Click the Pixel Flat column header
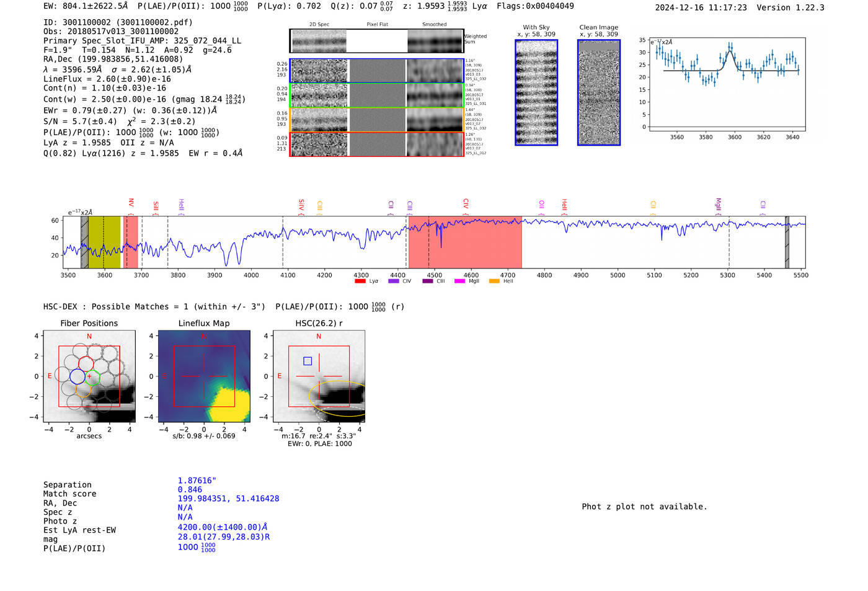The height and width of the screenshot is (591, 868). (x=377, y=24)
